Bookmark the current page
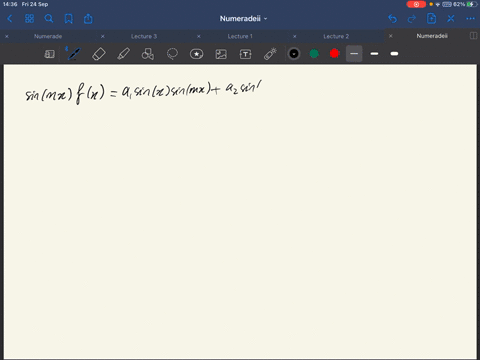 point(69,19)
